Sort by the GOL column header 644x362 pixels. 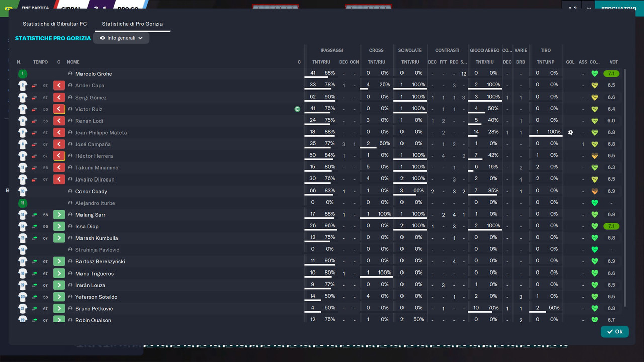point(570,62)
